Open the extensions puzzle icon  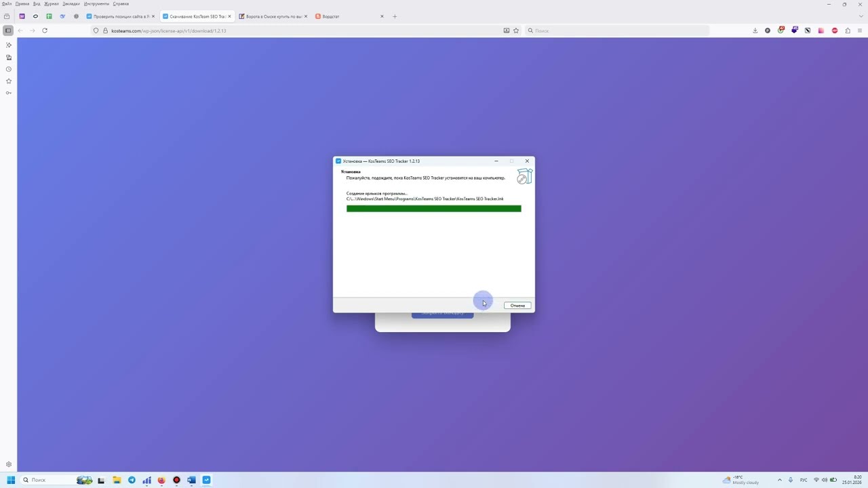[848, 30]
